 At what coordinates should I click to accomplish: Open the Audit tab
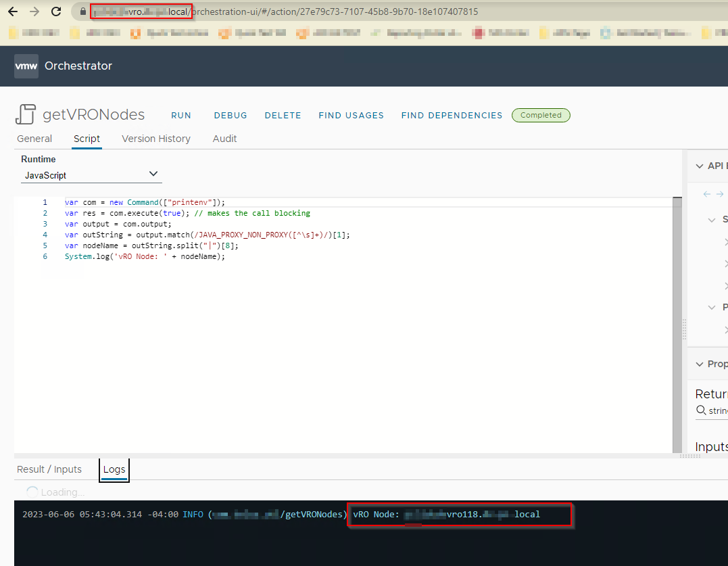point(224,139)
